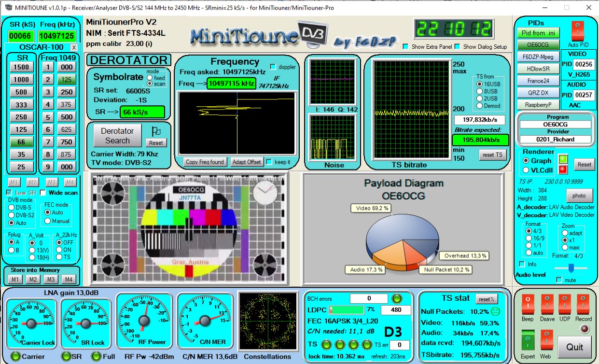The image size is (599, 364).
Task: Select fixed symbolrate mode
Action: 149,78
